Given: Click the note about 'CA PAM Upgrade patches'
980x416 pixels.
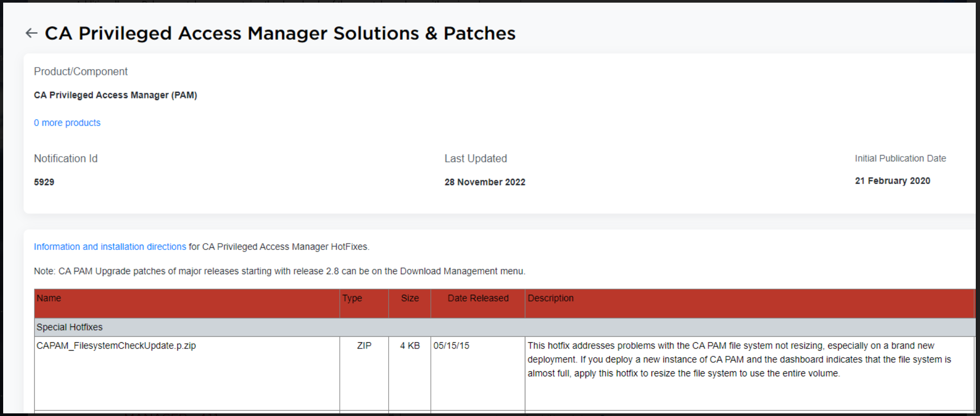Looking at the screenshot, I should [280, 272].
